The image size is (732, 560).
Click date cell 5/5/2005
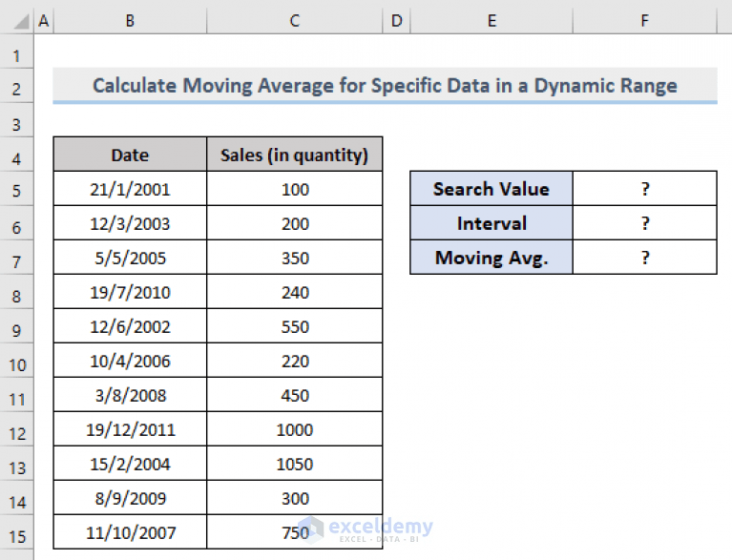130,258
